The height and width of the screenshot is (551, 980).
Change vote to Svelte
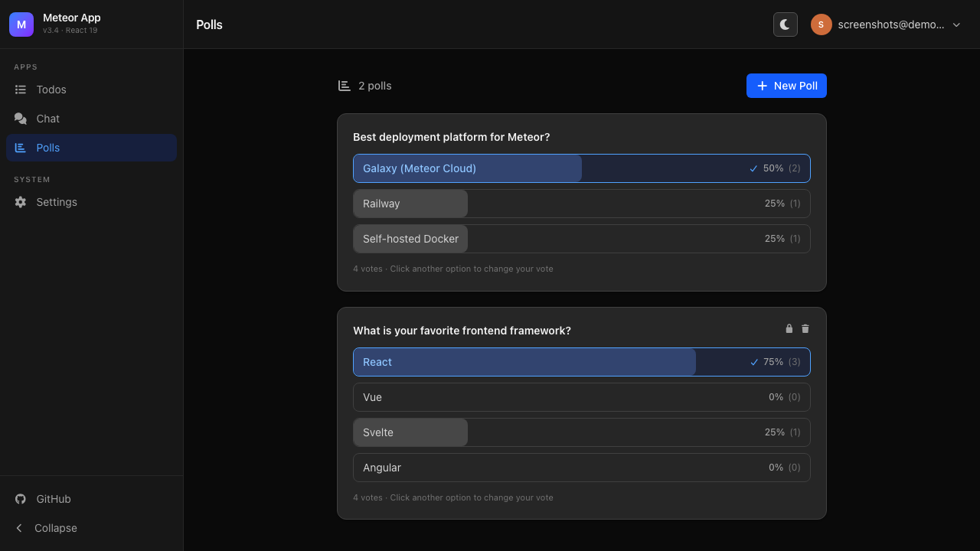581,432
